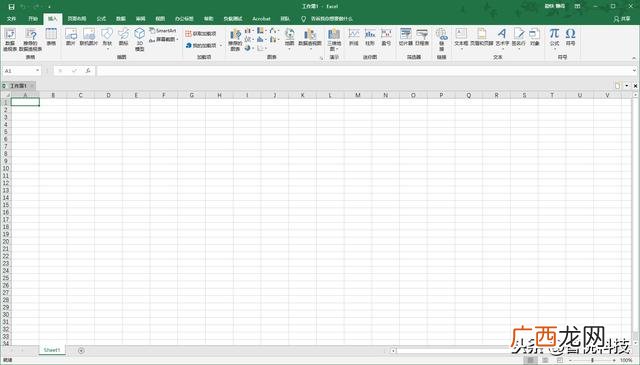Insert a Win/Loss sparkline

(386, 37)
